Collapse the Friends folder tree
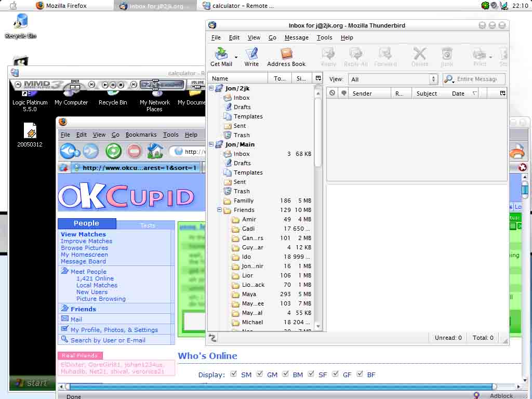Viewport: 532px width, 399px height. tap(220, 210)
